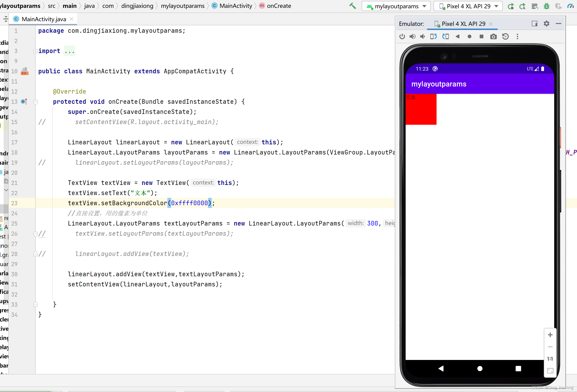
Task: Open the Emulator panel settings gear
Action: point(546,24)
